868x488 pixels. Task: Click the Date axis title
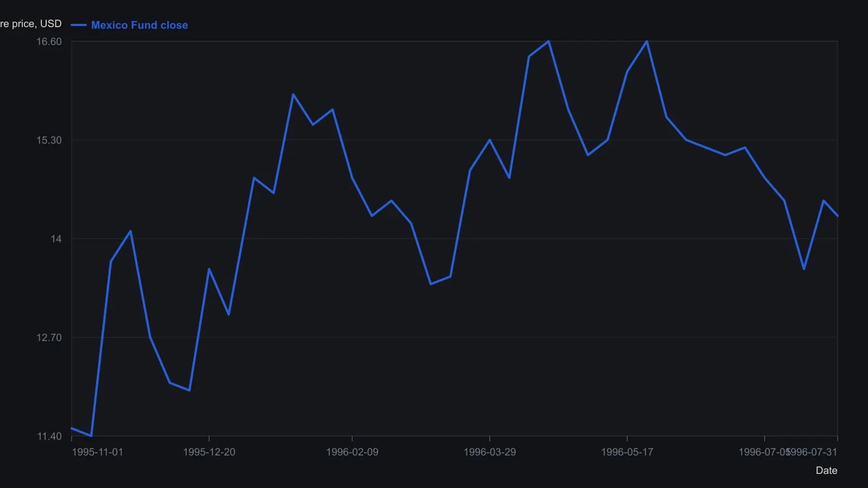(x=826, y=471)
